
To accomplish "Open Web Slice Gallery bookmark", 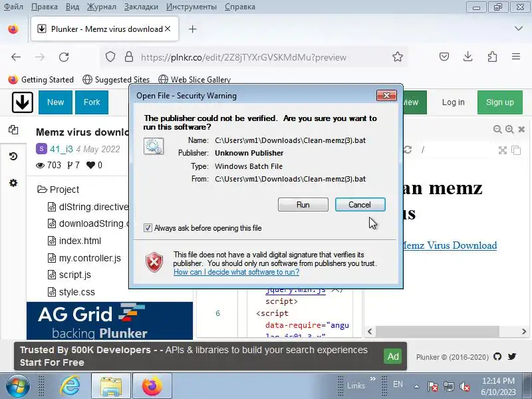I will click(194, 79).
